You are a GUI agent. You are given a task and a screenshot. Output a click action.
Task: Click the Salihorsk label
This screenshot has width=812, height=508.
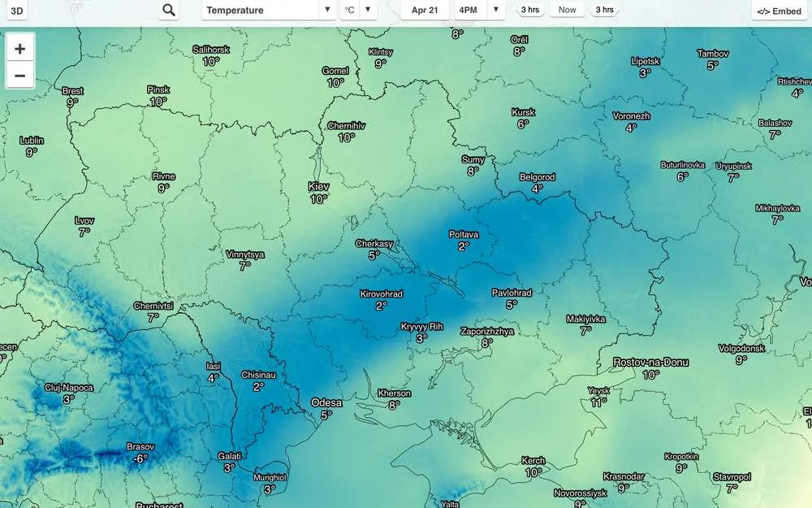211,50
